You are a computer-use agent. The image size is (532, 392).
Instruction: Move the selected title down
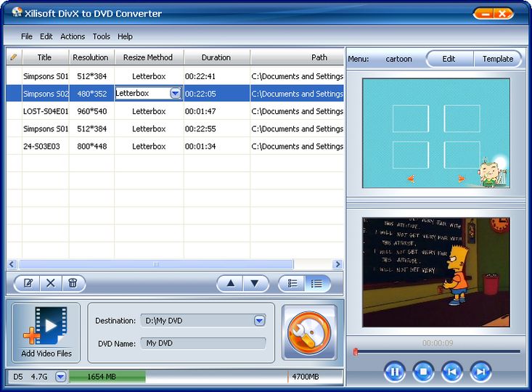pos(255,283)
